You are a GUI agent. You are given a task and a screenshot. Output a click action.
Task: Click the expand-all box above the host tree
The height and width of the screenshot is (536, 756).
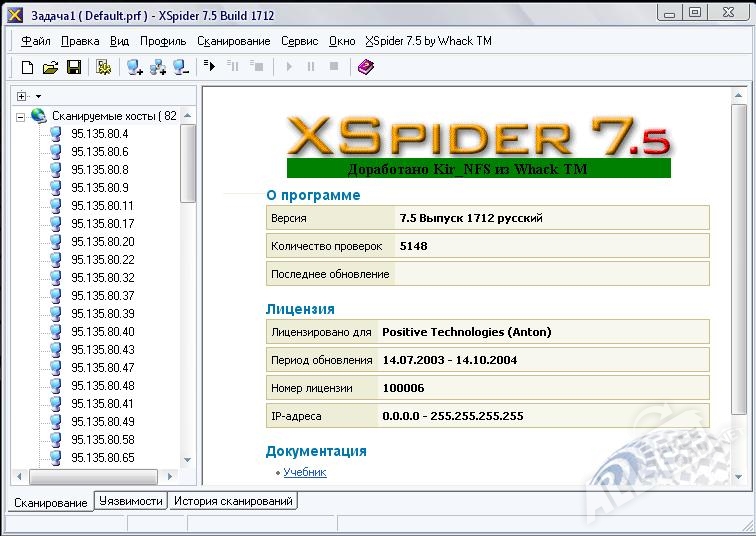point(22,96)
